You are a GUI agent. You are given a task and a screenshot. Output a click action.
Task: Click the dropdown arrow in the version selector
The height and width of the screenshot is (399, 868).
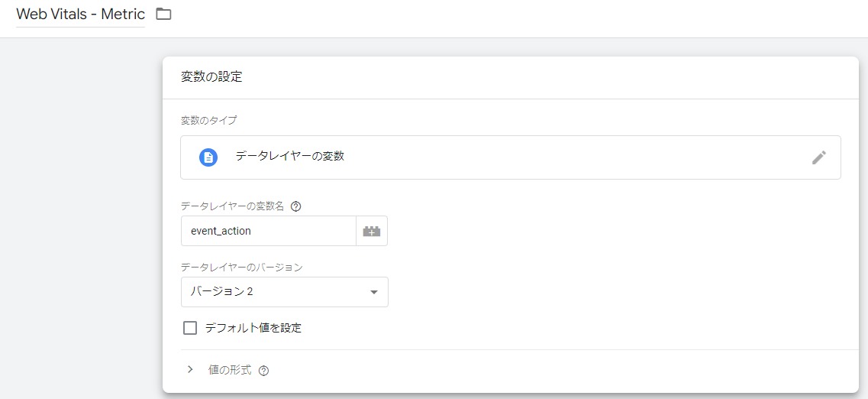373,292
